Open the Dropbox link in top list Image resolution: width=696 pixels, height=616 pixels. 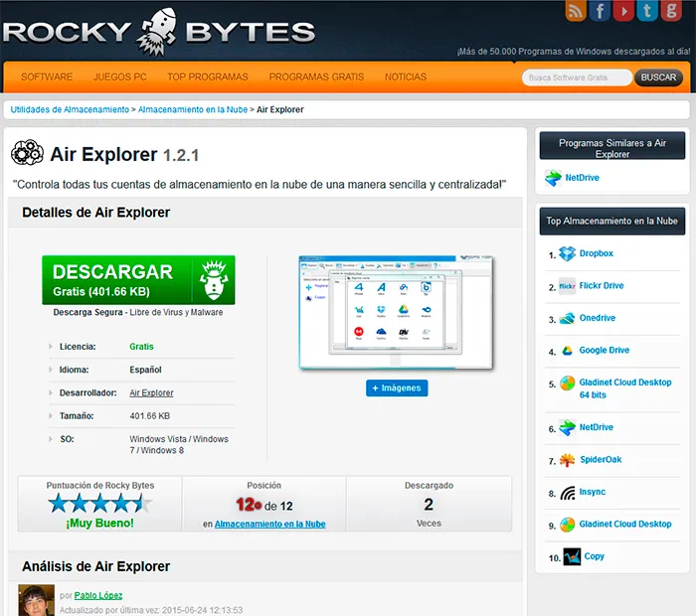pyautogui.click(x=597, y=253)
